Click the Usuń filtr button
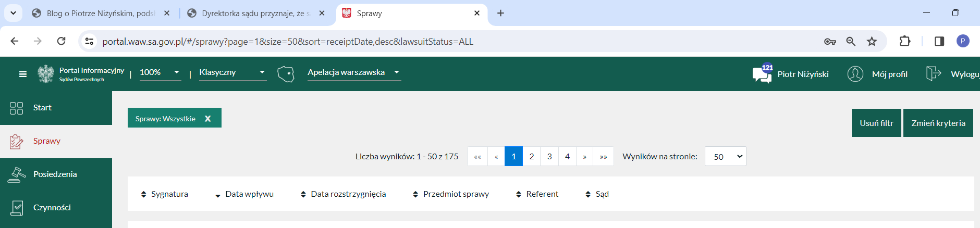The width and height of the screenshot is (980, 228). point(876,123)
